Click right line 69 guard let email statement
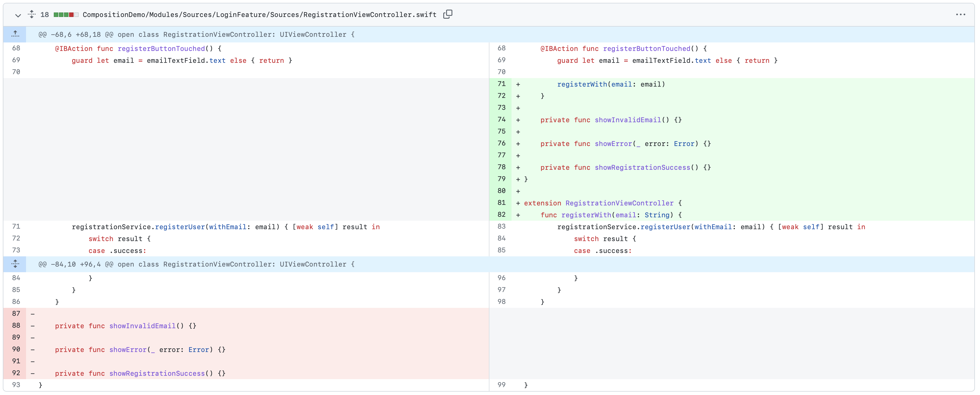Screen dimensions: 980x395 coord(667,61)
